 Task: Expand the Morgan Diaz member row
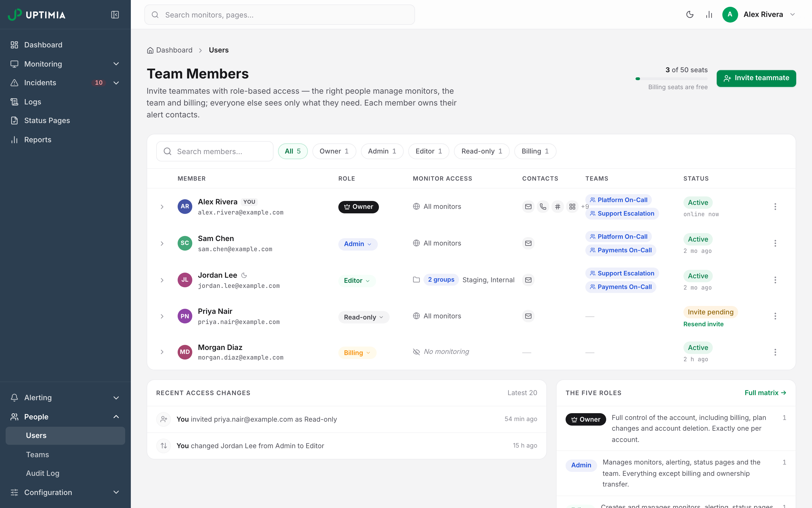pos(162,352)
